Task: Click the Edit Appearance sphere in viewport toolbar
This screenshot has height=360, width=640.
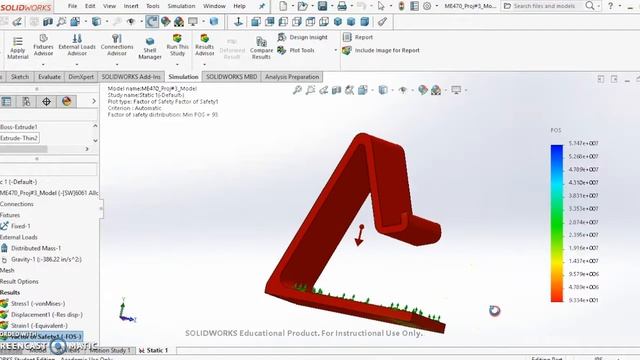Action: (x=423, y=90)
